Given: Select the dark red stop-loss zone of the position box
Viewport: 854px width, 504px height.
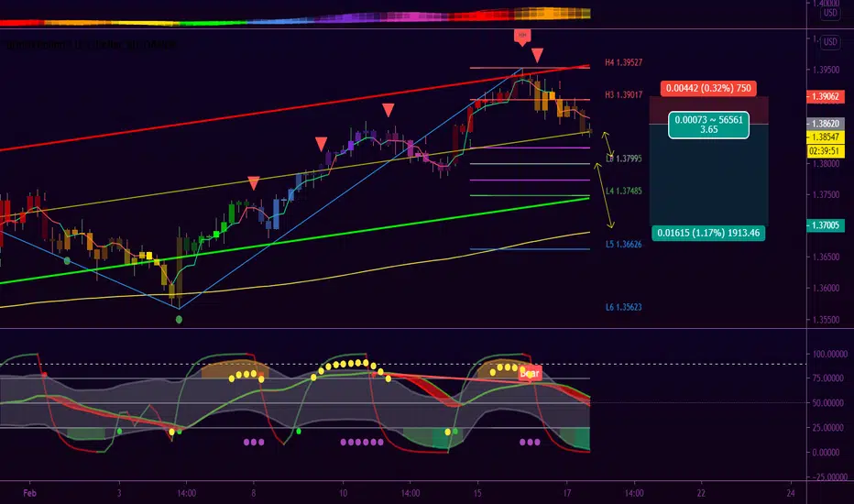Looking at the screenshot, I should [708, 111].
